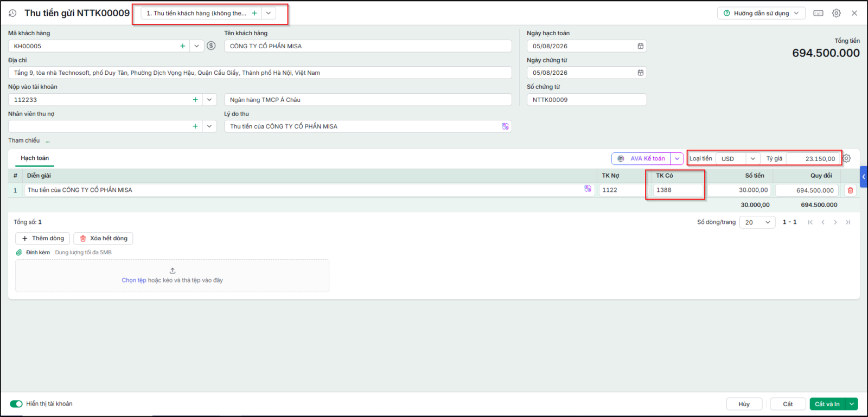Go to last page icon
The width and height of the screenshot is (868, 417).
848,222
